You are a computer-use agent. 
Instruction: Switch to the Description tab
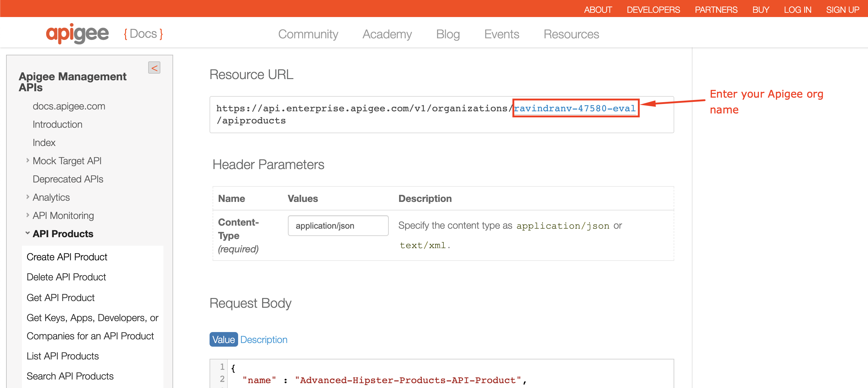tap(264, 339)
